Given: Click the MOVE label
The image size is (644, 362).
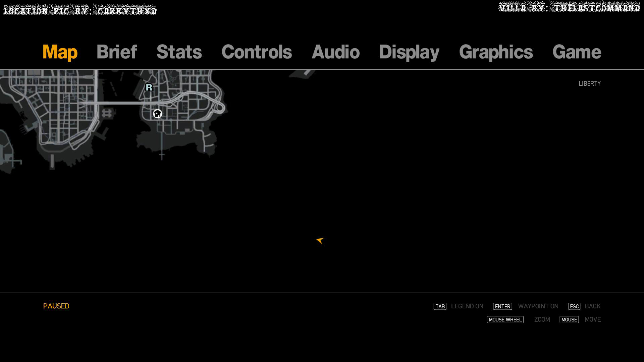Looking at the screenshot, I should point(593,320).
